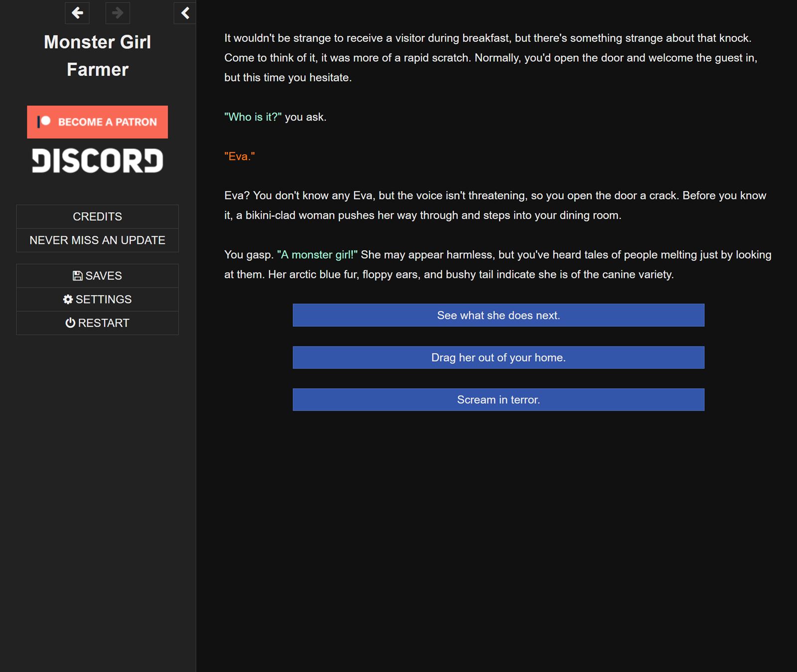The height and width of the screenshot is (672, 797).
Task: Click the floppy disk icon beside SAVES
Action: (77, 275)
